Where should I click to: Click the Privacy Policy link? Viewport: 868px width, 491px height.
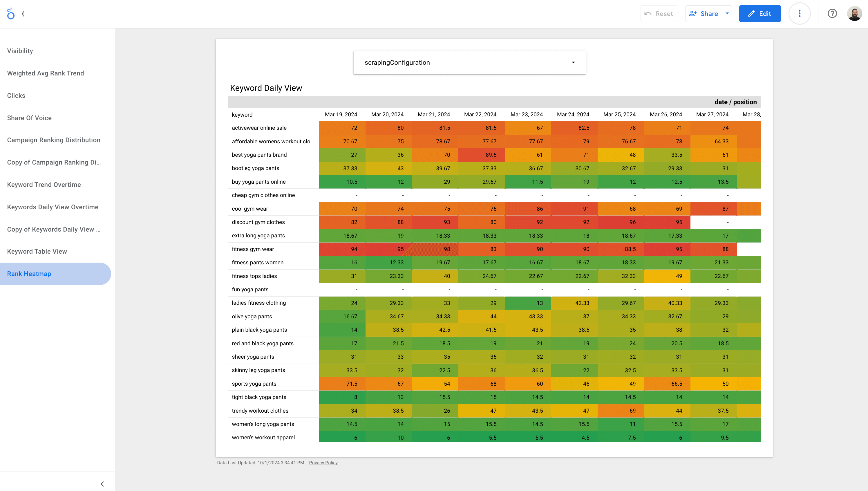(x=323, y=462)
